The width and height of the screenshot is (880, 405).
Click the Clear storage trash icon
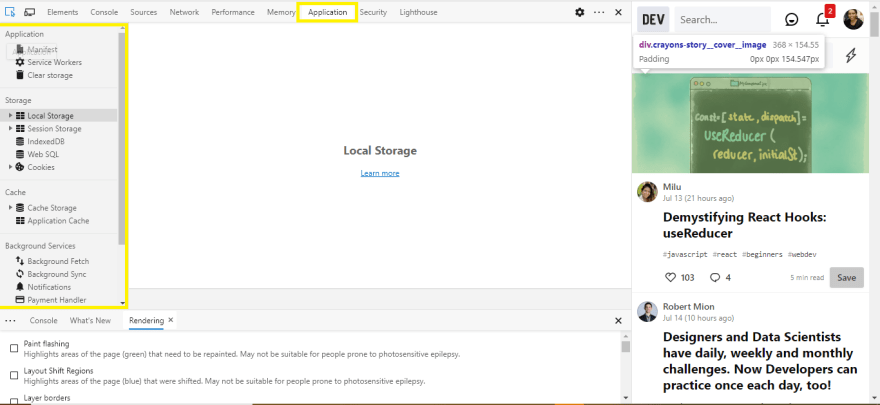(x=20, y=75)
